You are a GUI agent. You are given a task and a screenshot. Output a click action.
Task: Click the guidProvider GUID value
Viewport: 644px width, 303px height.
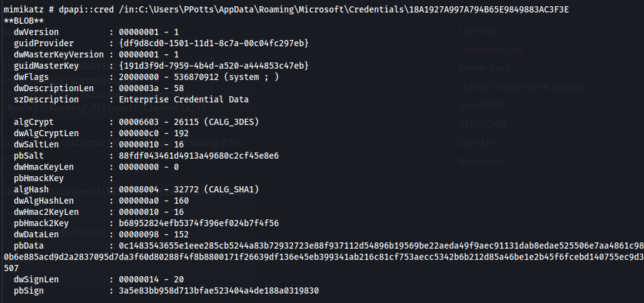(x=214, y=43)
